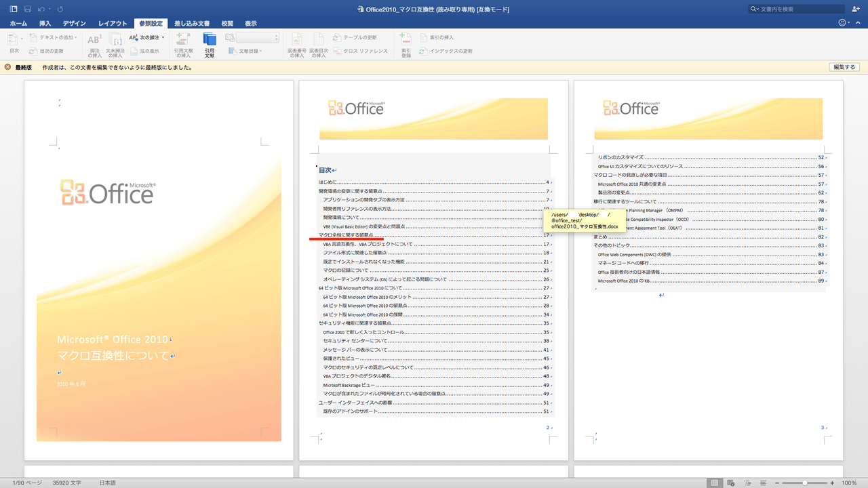Click the Redo icon in title bar
The height and width of the screenshot is (488, 868).
coord(60,9)
